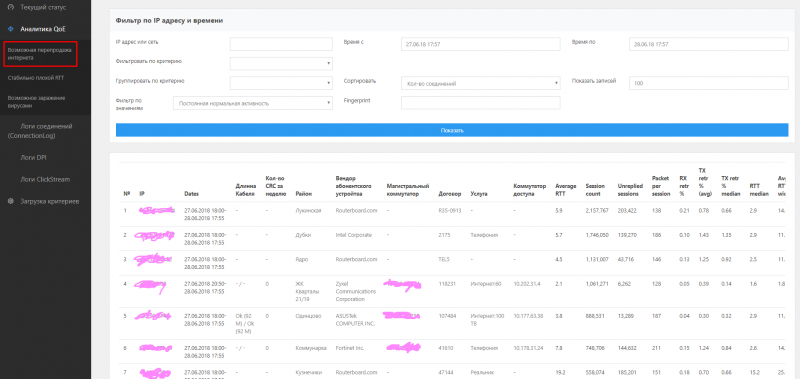
Task: Click access switch 10.177.63.38
Action: point(528,316)
